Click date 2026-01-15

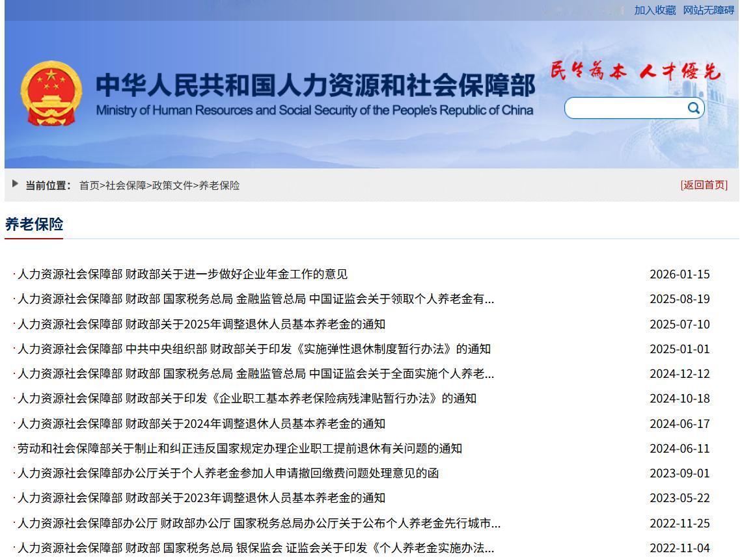[x=680, y=274]
